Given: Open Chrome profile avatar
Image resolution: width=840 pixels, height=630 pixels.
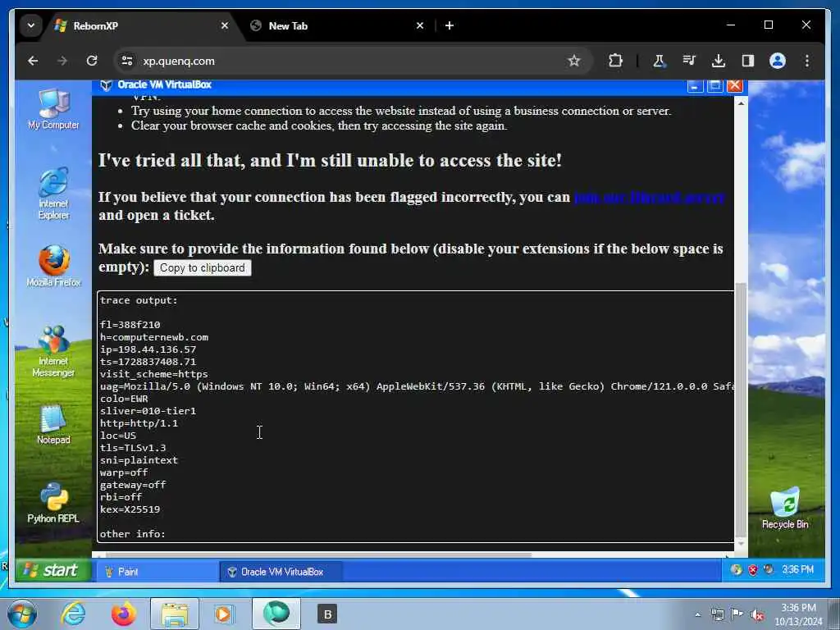Looking at the screenshot, I should coord(778,61).
